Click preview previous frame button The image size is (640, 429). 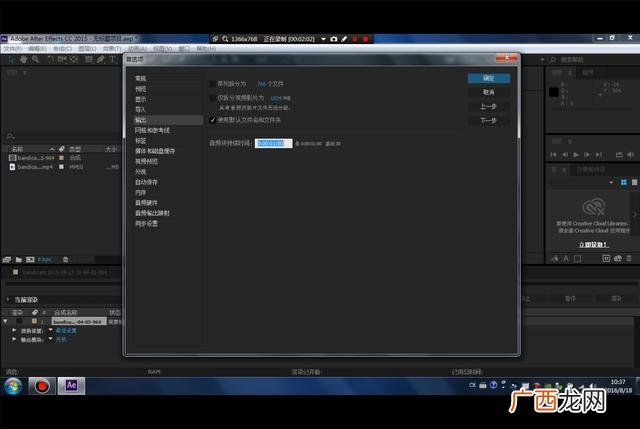coord(565,155)
